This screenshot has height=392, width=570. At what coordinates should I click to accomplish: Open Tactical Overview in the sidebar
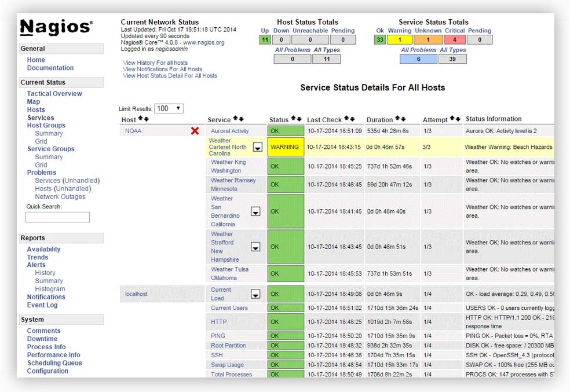click(x=54, y=93)
